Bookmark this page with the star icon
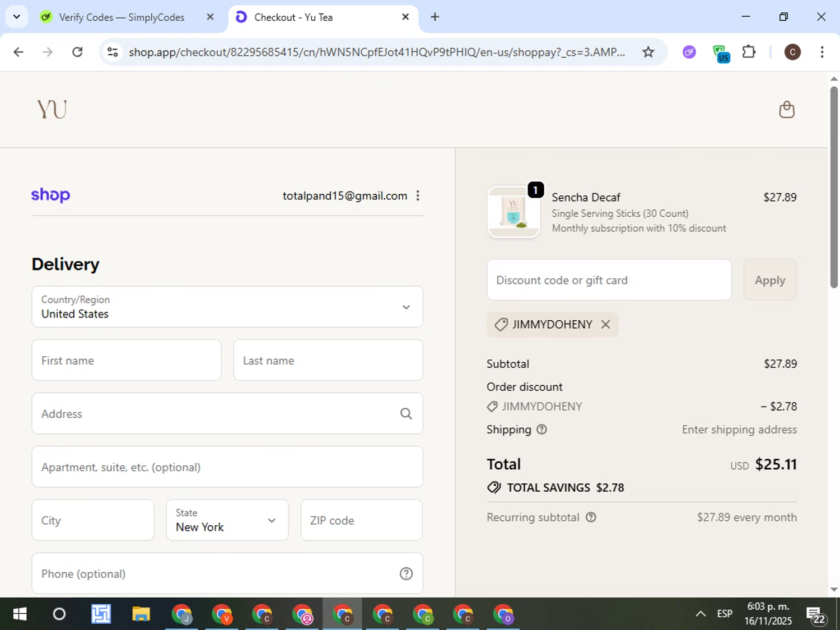Screen dimensions: 840x630 pyautogui.click(x=648, y=52)
